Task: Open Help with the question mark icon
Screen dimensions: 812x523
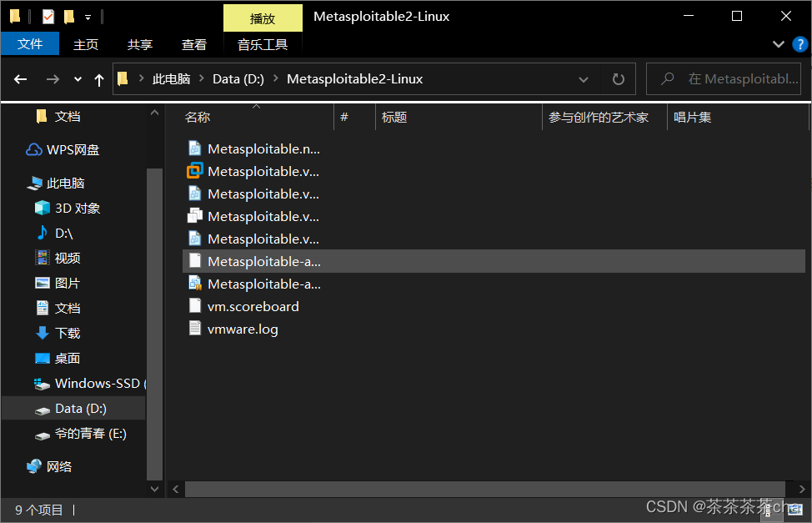Action: pyautogui.click(x=800, y=44)
